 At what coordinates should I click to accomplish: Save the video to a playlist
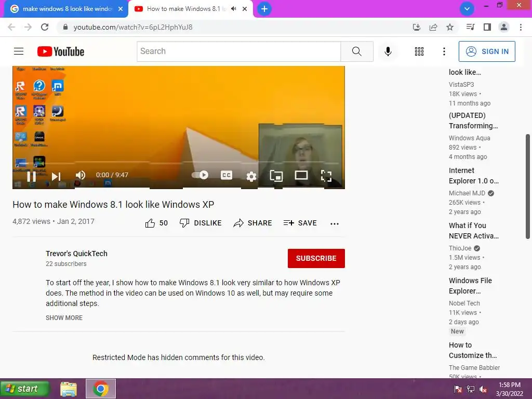point(300,223)
